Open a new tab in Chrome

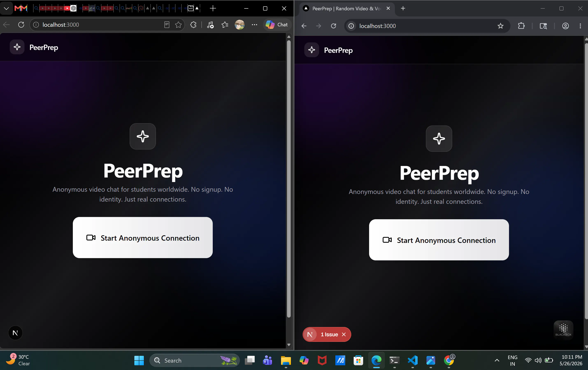click(x=403, y=9)
